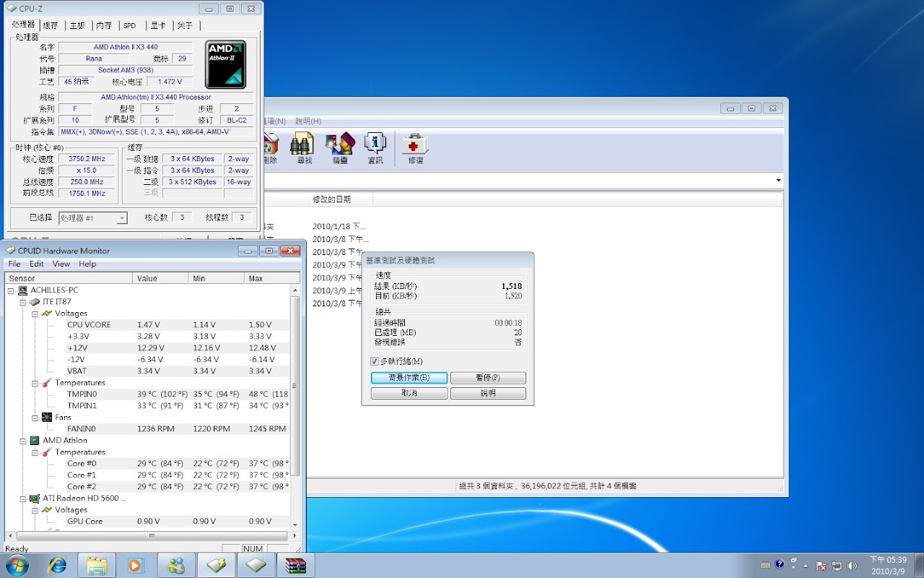The image size is (924, 578).
Task: Click the volume speaker icon in system tray
Action: click(x=852, y=566)
